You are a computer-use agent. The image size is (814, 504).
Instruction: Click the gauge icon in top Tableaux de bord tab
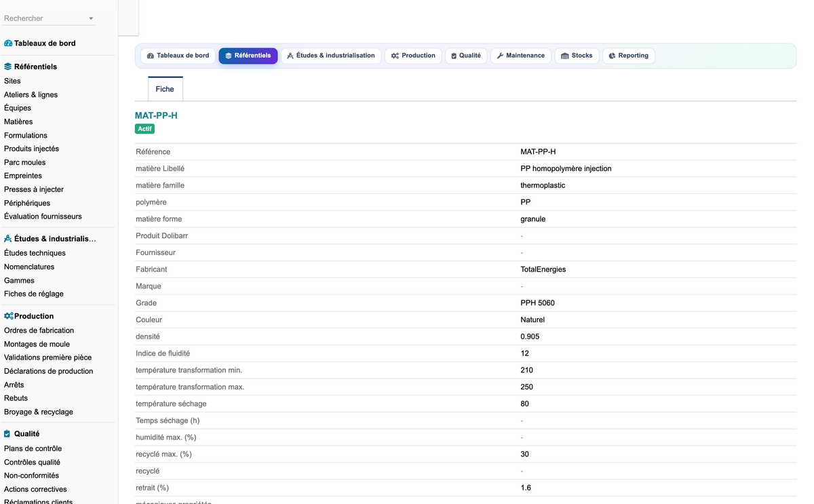(151, 56)
